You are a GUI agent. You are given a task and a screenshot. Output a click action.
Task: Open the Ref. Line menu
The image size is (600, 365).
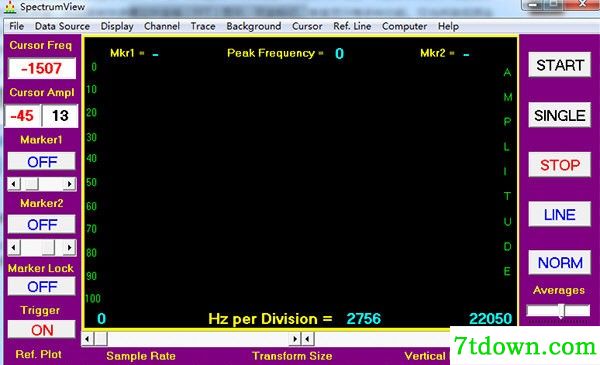352,26
